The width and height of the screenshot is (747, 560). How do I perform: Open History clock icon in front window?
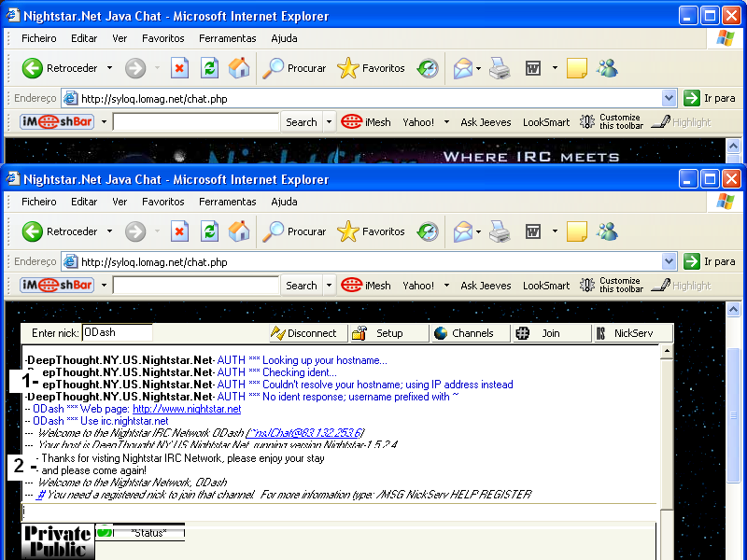tap(428, 231)
